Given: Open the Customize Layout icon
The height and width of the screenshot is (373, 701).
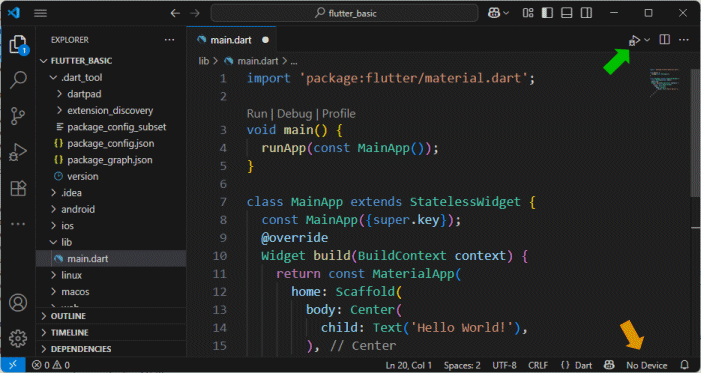Looking at the screenshot, I should 528,13.
